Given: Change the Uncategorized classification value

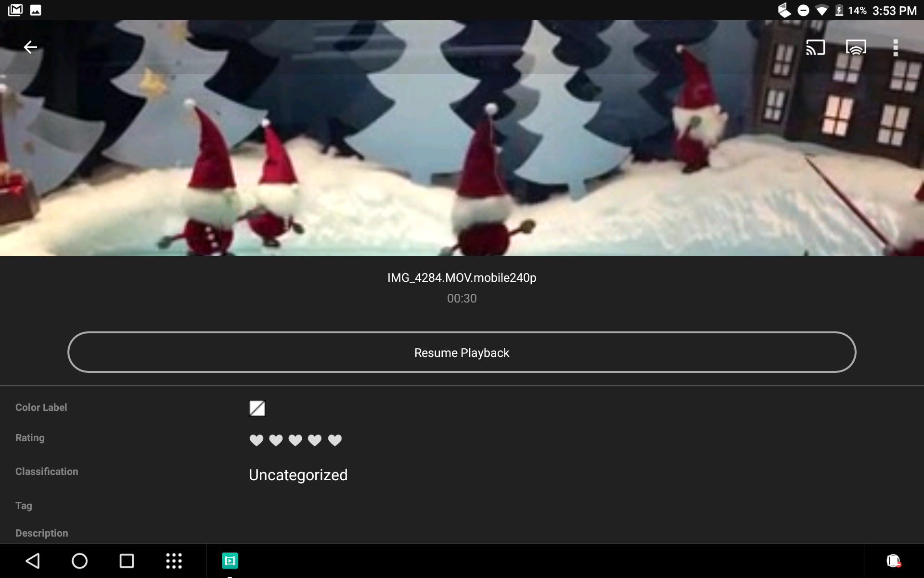Looking at the screenshot, I should [x=298, y=475].
